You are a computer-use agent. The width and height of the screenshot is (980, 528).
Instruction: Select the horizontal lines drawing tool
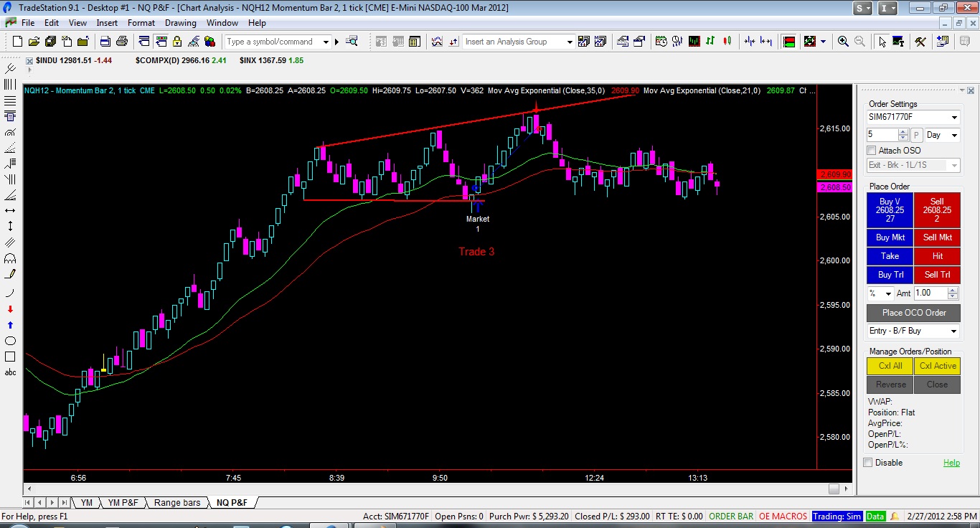click(x=10, y=100)
